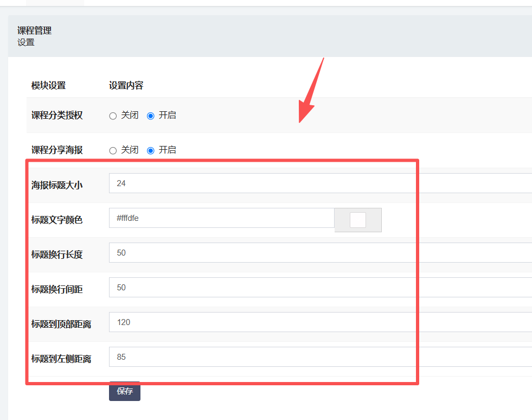Click the 标题到左侧距离 row label
The image size is (532, 420).
pos(61,359)
